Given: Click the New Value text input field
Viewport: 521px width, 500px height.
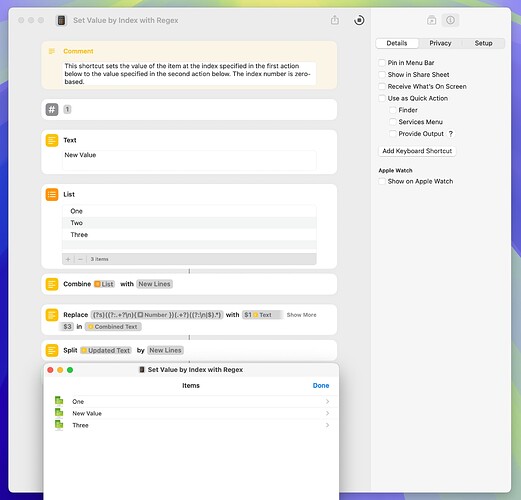Looking at the screenshot, I should pyautogui.click(x=189, y=160).
